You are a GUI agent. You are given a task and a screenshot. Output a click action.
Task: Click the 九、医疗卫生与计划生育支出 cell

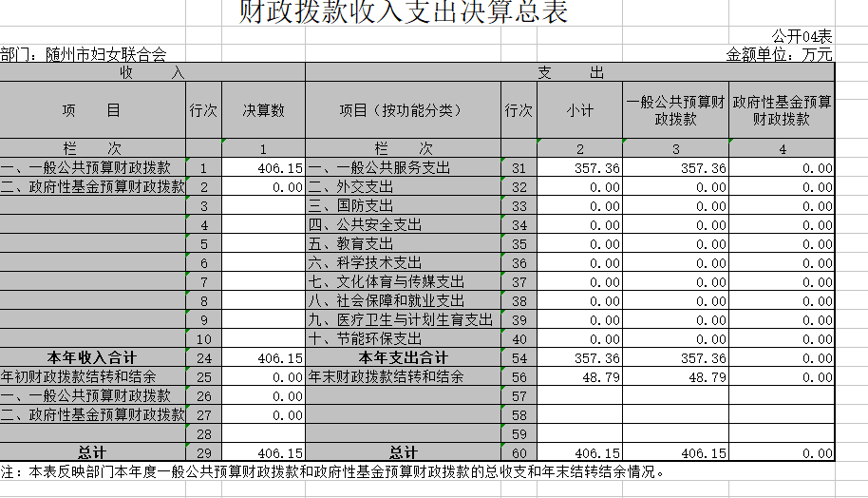[403, 320]
